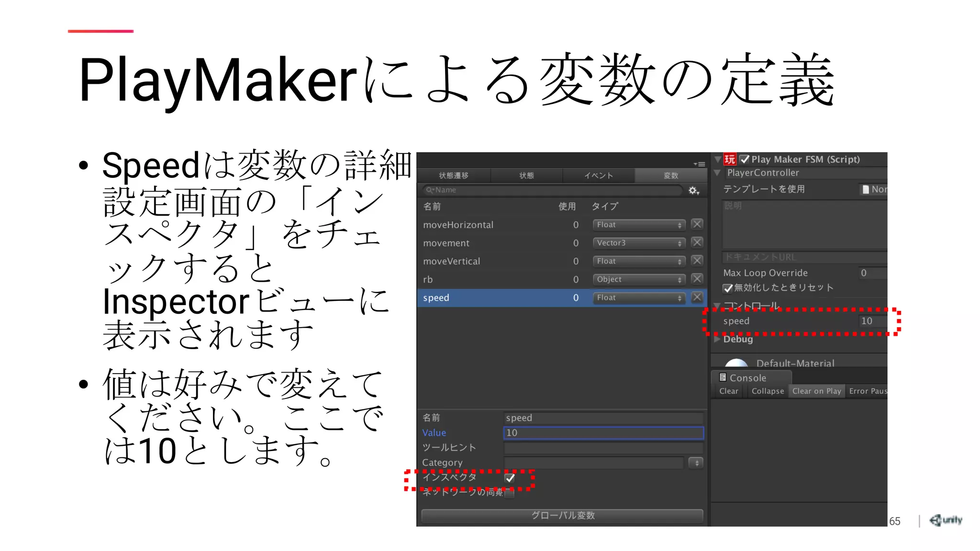Toggle the インスペクタ checkbox

point(510,478)
